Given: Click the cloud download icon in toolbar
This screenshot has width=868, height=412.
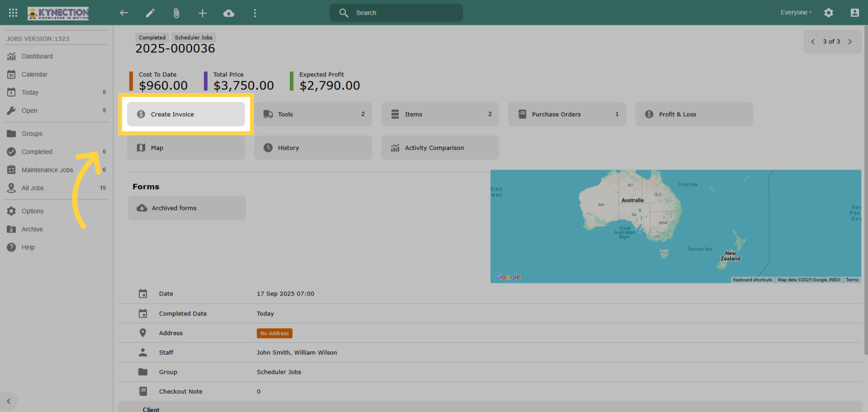Looking at the screenshot, I should pyautogui.click(x=229, y=13).
